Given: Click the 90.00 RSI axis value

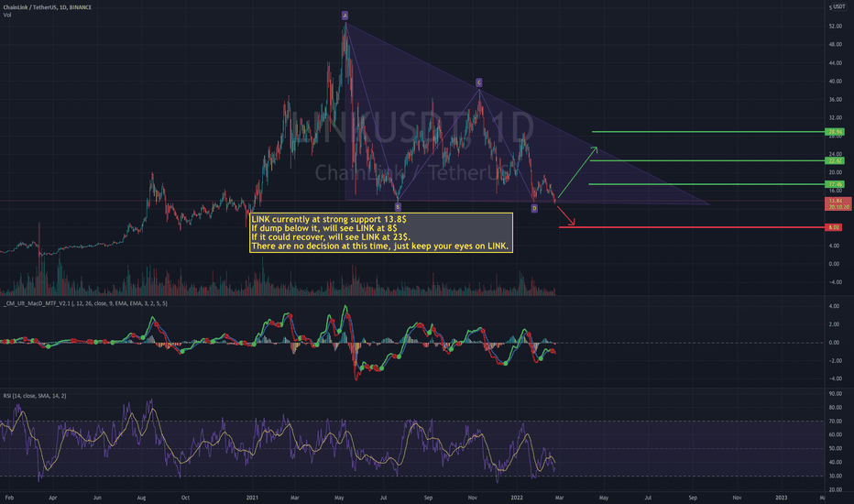Looking at the screenshot, I should pos(835,393).
